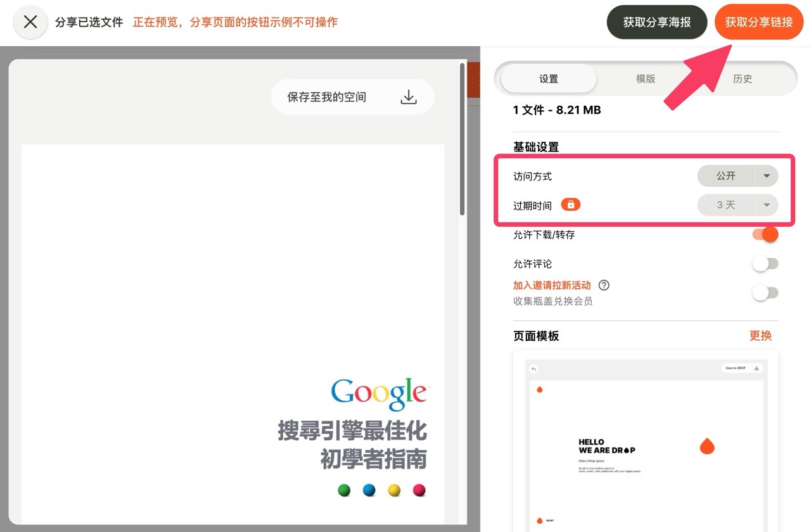Click the 页面模板 section heading
Viewport: 811px width, 532px height.
tap(536, 336)
